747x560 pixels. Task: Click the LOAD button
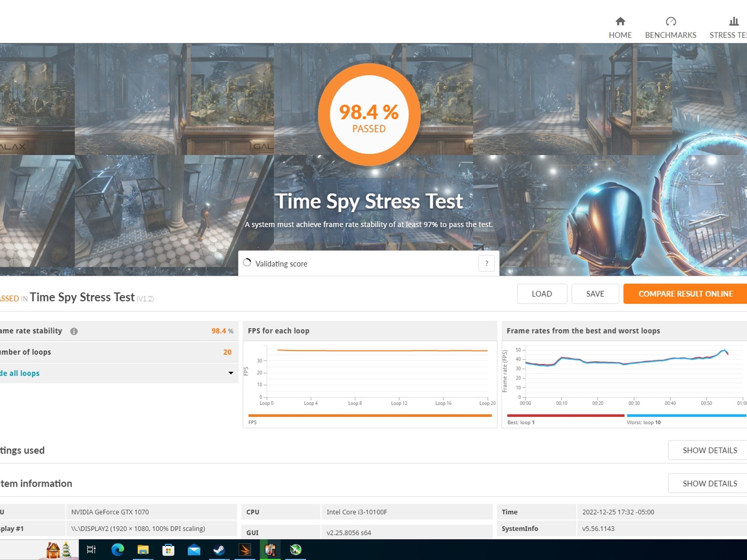(x=542, y=293)
